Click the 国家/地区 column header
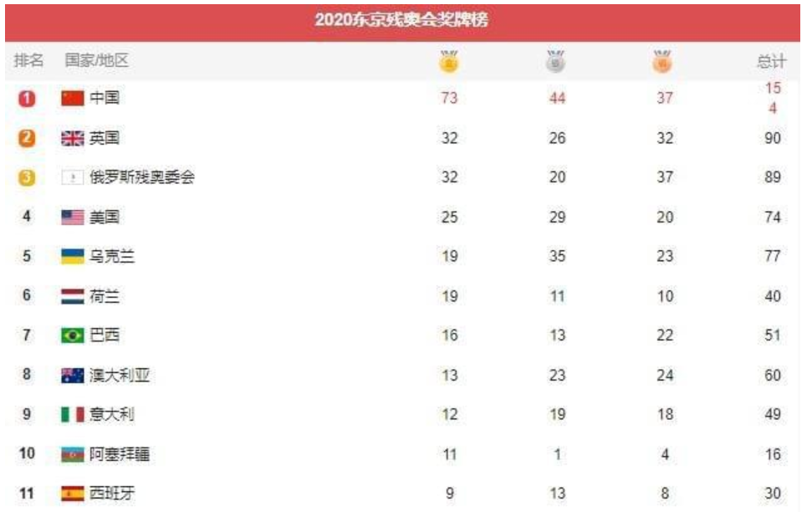The width and height of the screenshot is (812, 512). click(96, 60)
